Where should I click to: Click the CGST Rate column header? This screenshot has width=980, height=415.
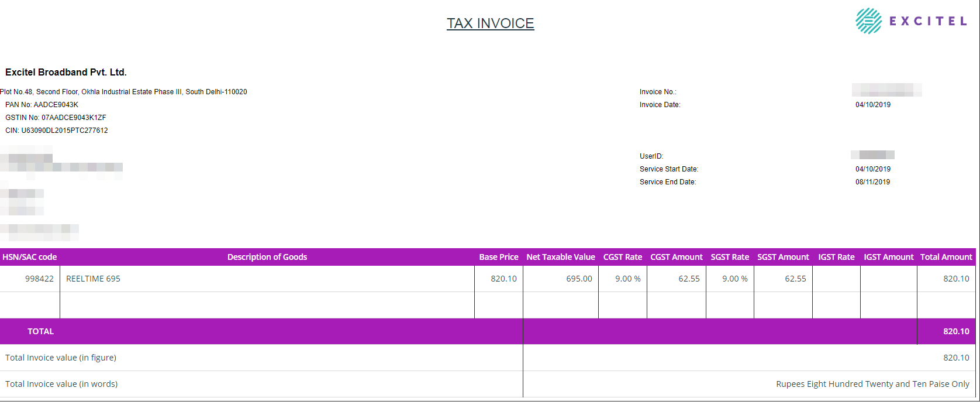tap(623, 257)
